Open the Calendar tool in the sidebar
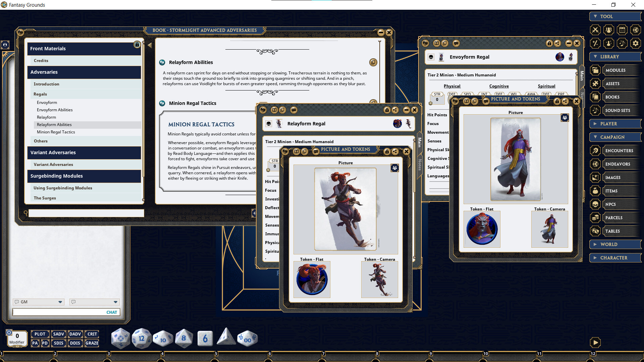The width and height of the screenshot is (644, 362). click(622, 30)
